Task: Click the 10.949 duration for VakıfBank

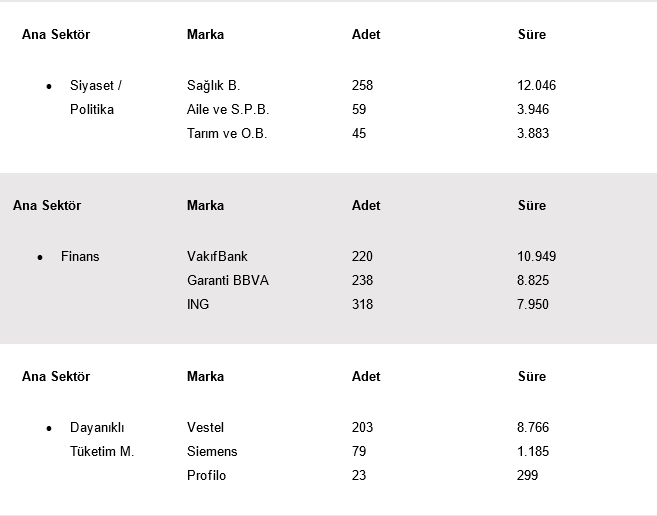Action: 536,257
